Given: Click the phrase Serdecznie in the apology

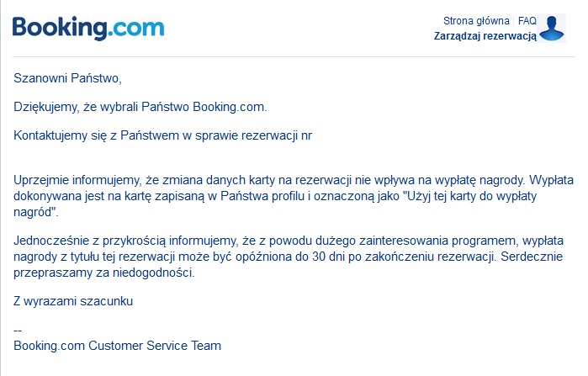Looking at the screenshot, I should click(532, 257).
